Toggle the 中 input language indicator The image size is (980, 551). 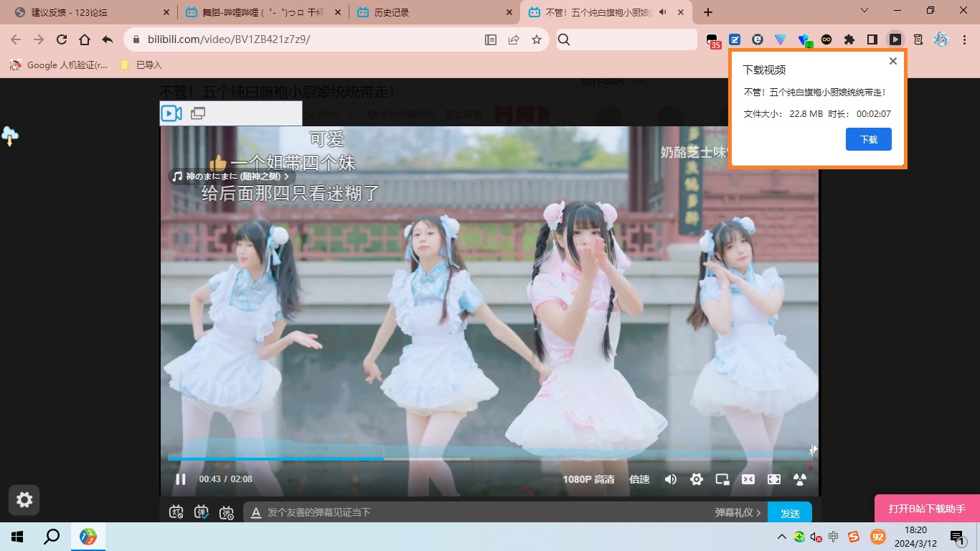tap(834, 537)
